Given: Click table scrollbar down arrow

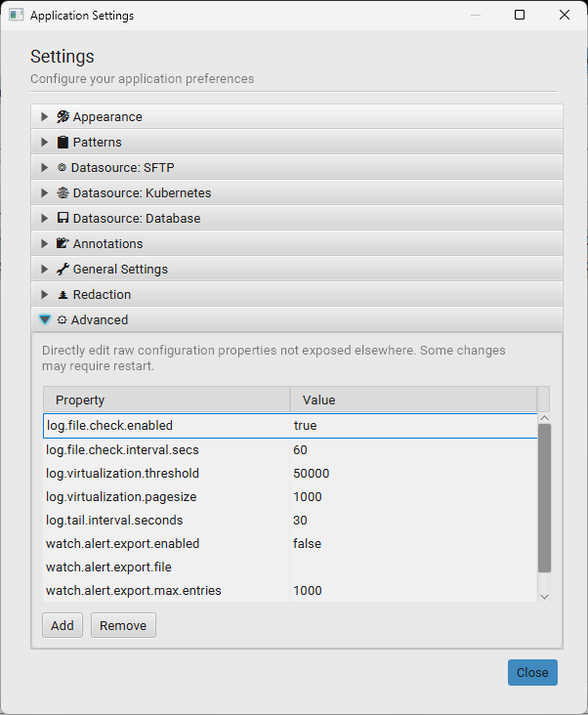Looking at the screenshot, I should pos(544,597).
